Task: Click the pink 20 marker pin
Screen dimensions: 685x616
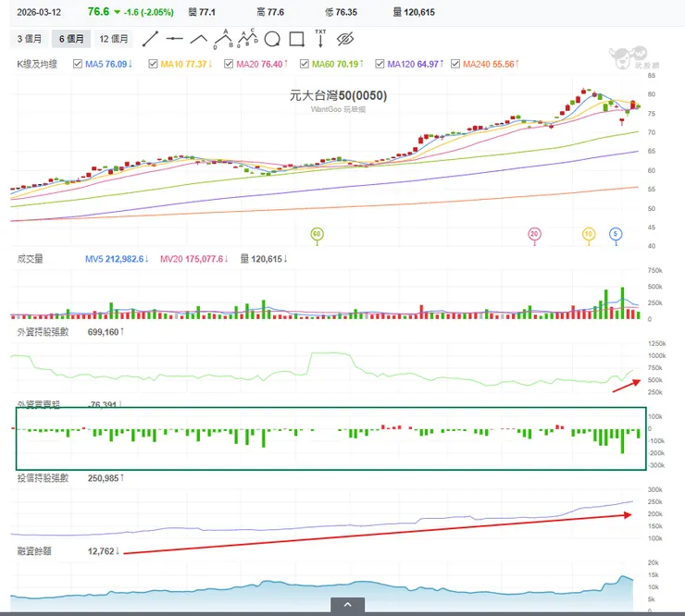Action: pos(534,234)
